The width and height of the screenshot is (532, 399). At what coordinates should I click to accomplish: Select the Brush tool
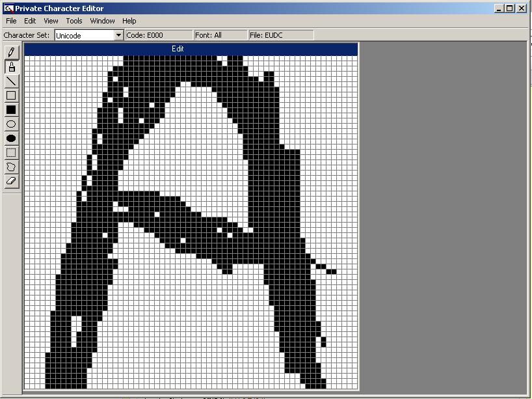coord(11,67)
